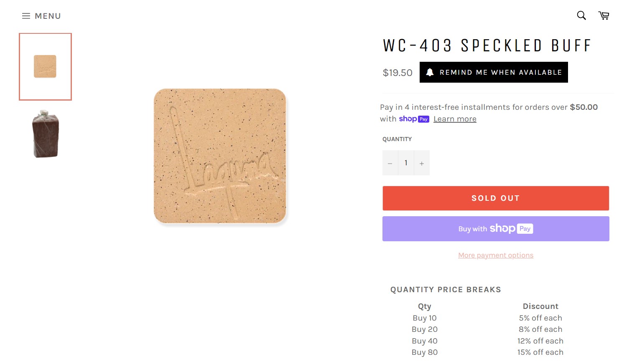Increase quantity with the plus button
Image resolution: width=637 pixels, height=364 pixels.
coord(422,163)
